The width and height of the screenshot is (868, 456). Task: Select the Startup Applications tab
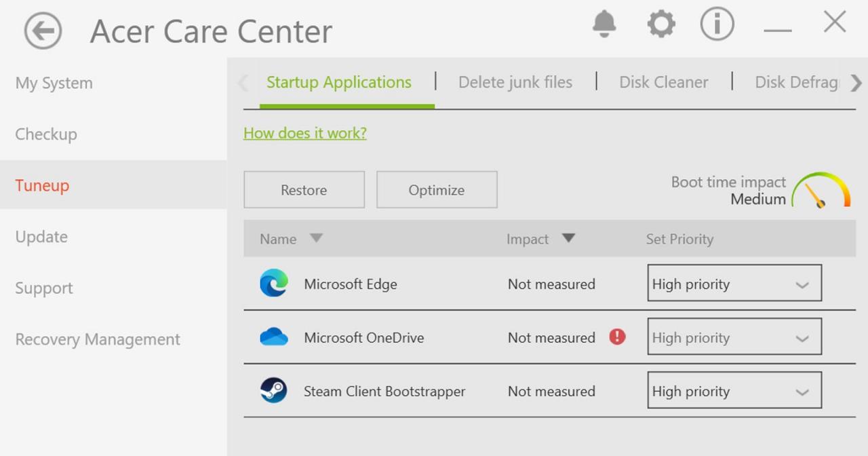coord(339,83)
